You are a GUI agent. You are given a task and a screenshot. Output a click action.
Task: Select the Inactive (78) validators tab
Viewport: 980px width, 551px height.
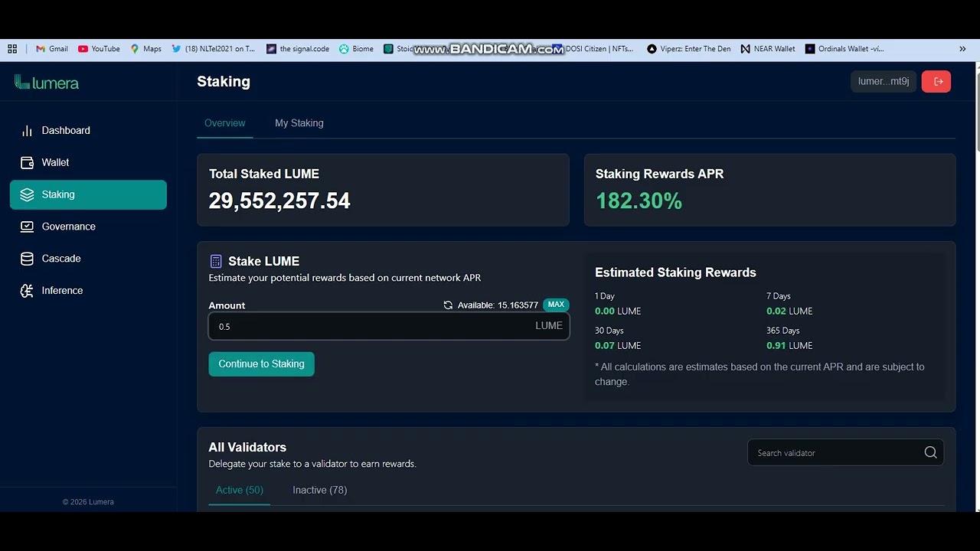tap(320, 490)
